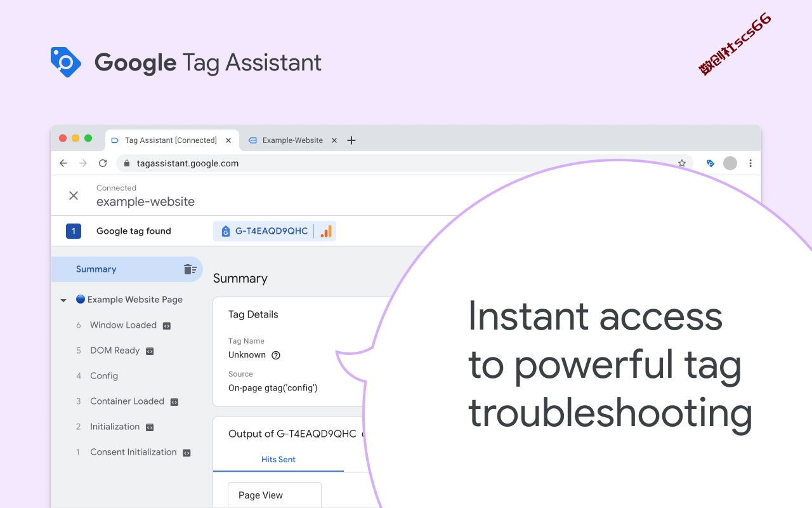The height and width of the screenshot is (508, 812).
Task: Click the Analytics bar chart icon in tag chip
Action: click(326, 231)
